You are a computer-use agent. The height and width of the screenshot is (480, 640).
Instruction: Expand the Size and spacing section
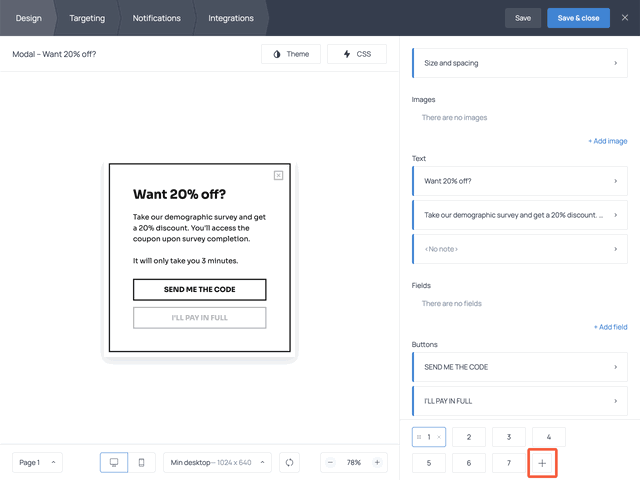520,63
